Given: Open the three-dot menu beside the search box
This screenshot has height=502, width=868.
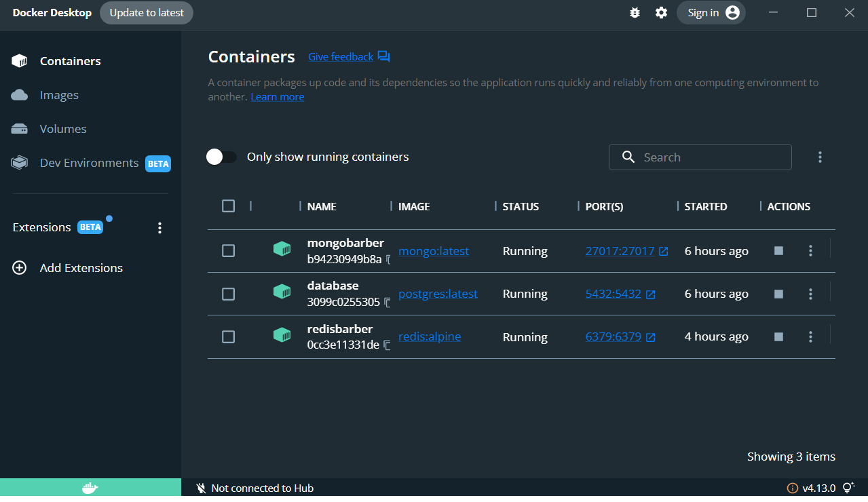Looking at the screenshot, I should coord(820,157).
